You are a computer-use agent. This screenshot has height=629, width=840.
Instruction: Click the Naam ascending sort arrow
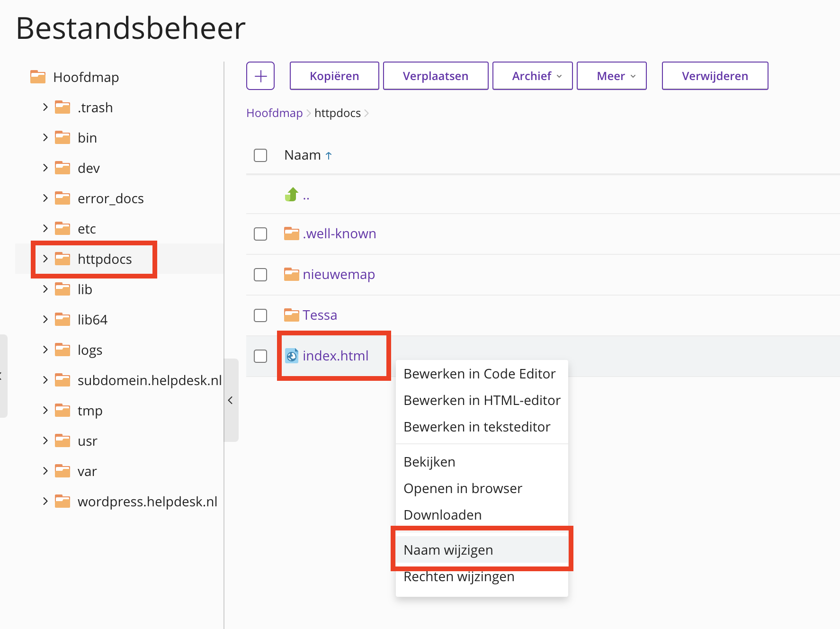[x=329, y=156]
